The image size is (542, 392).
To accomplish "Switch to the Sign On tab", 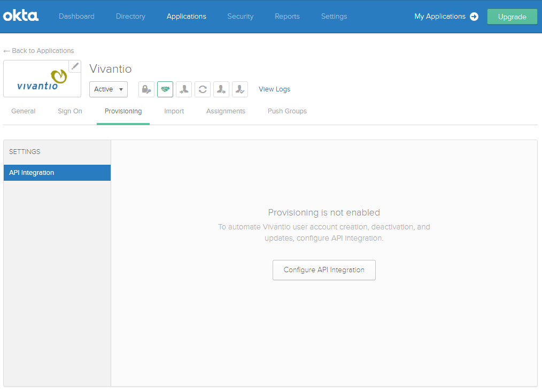I will tap(70, 111).
